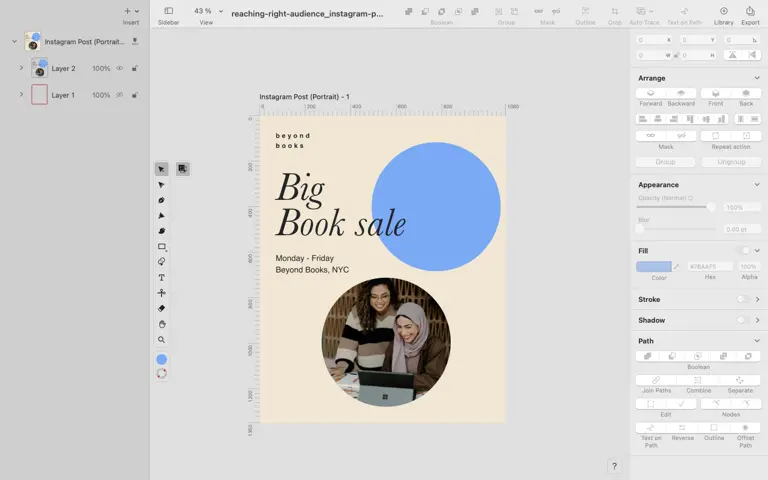The height and width of the screenshot is (480, 768).
Task: Select the Layer 2 thumbnail
Action: (40, 68)
